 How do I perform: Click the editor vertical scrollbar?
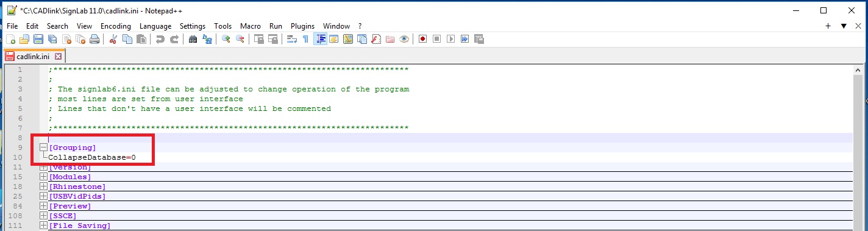pyautogui.click(x=858, y=147)
